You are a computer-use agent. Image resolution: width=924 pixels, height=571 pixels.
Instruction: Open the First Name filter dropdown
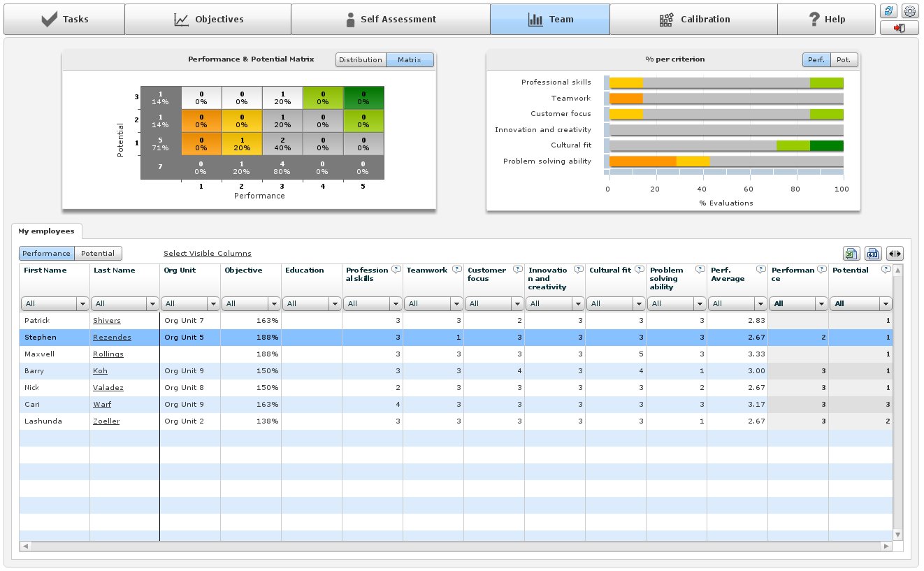(55, 304)
